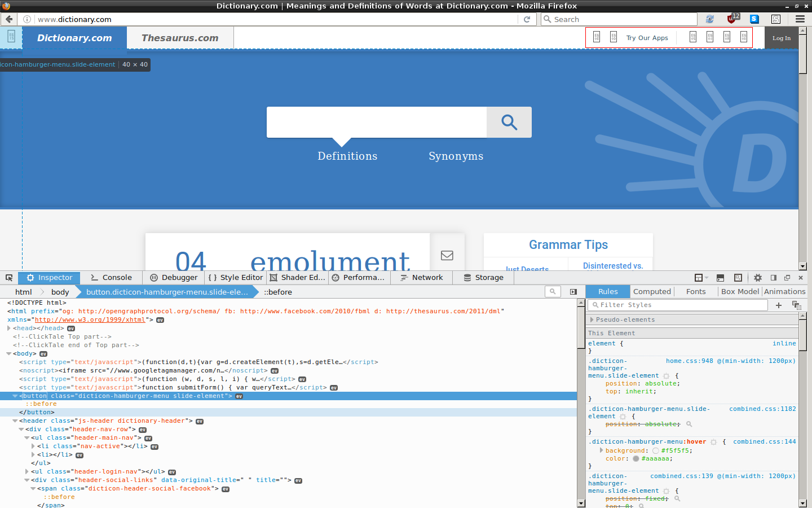Open the HTML search magnifier in inspector

tap(553, 292)
